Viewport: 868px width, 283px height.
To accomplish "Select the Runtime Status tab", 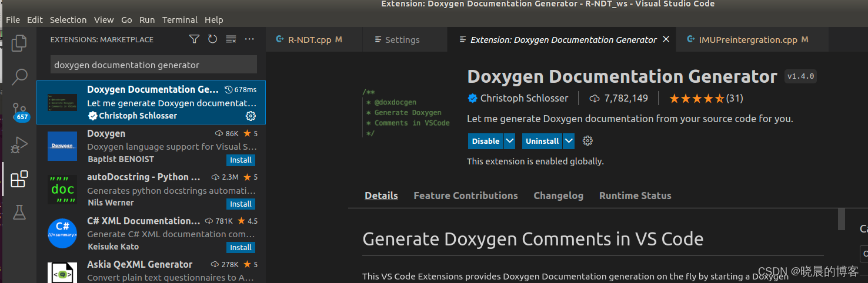I will 635,196.
